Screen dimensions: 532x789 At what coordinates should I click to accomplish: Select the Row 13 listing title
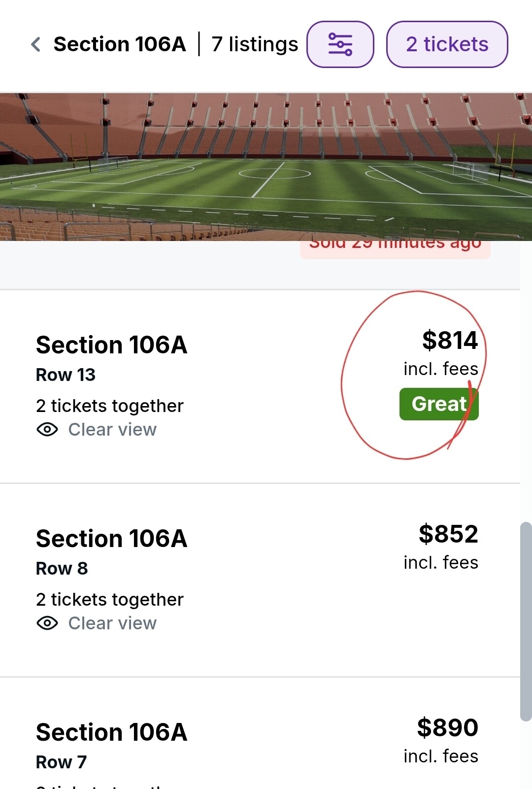tap(111, 345)
